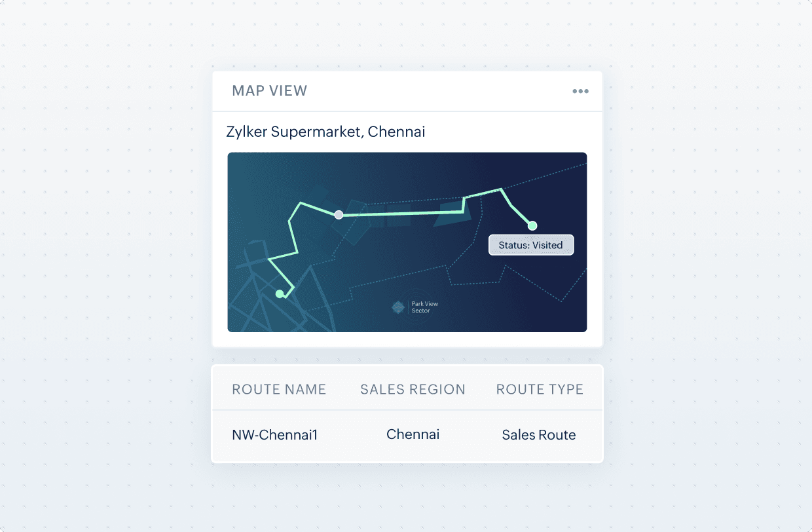Open the NW-Chennai1 route record
The width and height of the screenshot is (812, 532).
[274, 434]
